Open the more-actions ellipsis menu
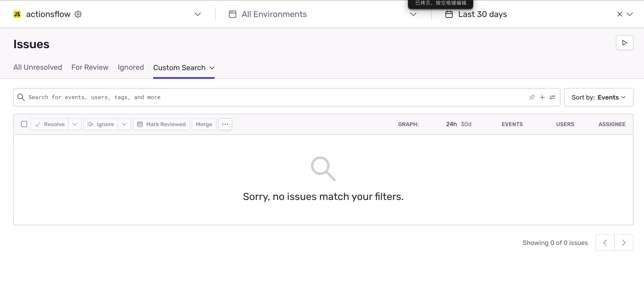Viewport: 644px width, 283px height. pyautogui.click(x=225, y=124)
